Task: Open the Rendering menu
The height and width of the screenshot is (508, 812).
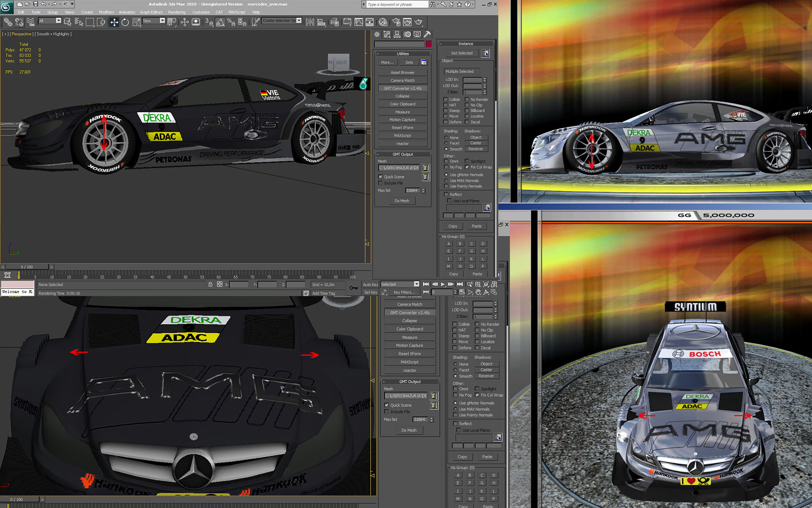Action: (x=177, y=12)
